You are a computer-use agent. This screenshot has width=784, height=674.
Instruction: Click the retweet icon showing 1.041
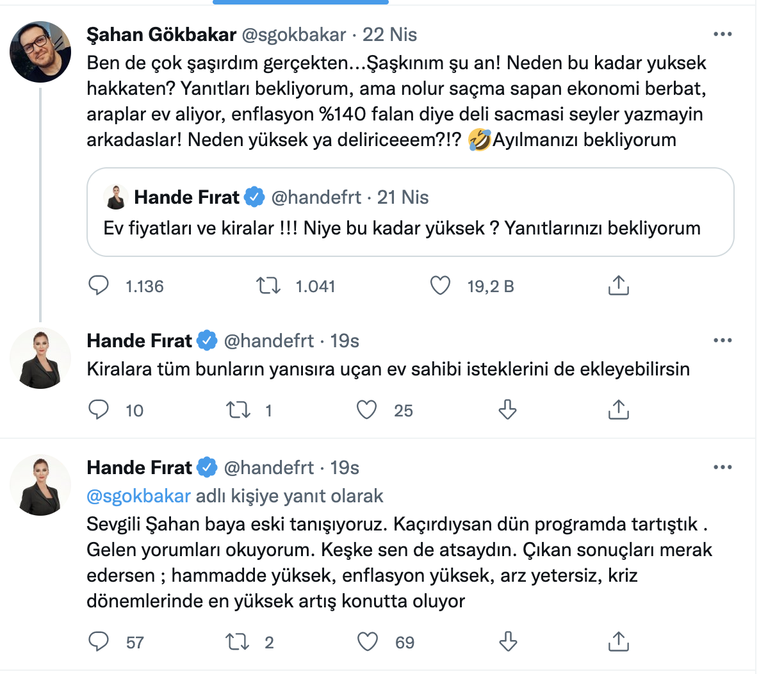coord(268,286)
